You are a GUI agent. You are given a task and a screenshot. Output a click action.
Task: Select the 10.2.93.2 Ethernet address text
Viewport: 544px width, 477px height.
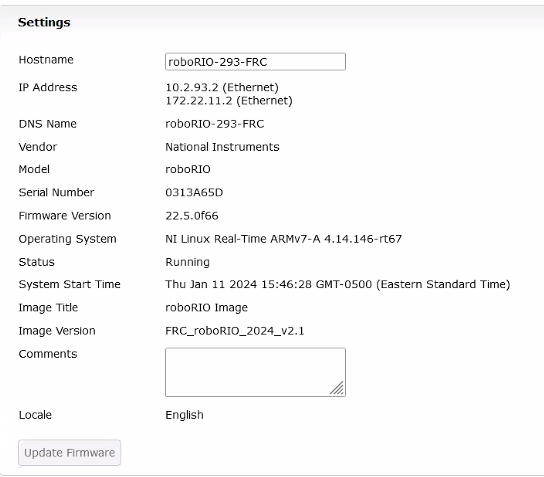(x=222, y=87)
